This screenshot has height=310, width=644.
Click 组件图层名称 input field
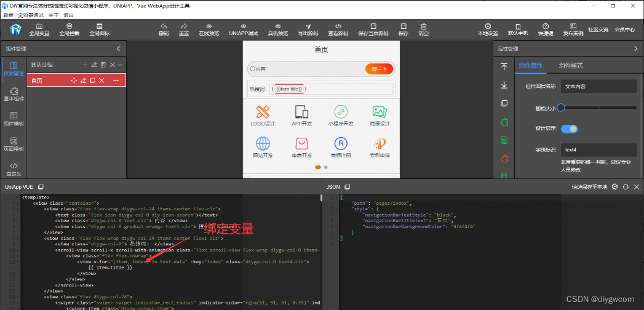point(599,86)
